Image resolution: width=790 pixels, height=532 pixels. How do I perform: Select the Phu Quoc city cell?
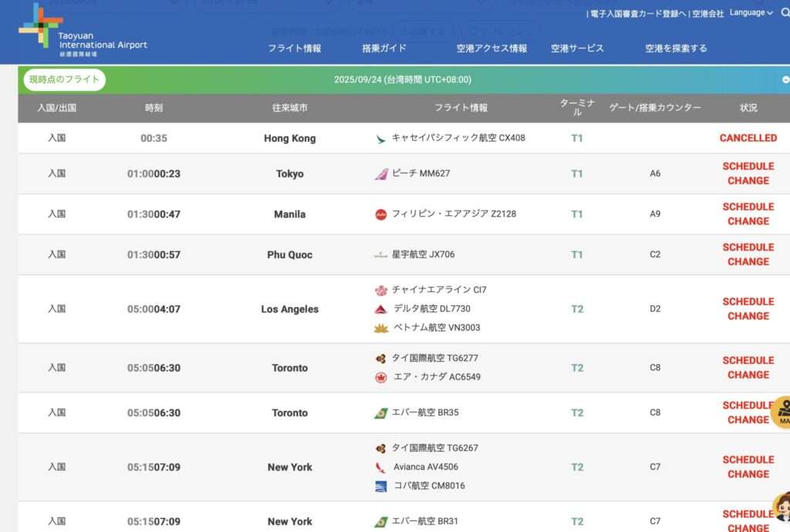tap(290, 254)
